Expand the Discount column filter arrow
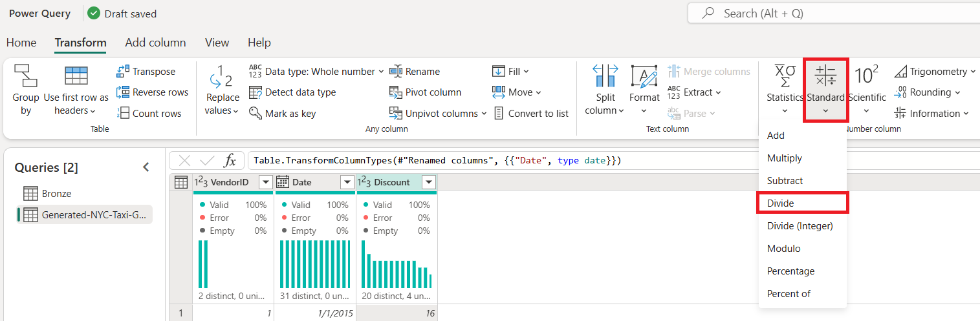This screenshot has height=321, width=980. [428, 183]
